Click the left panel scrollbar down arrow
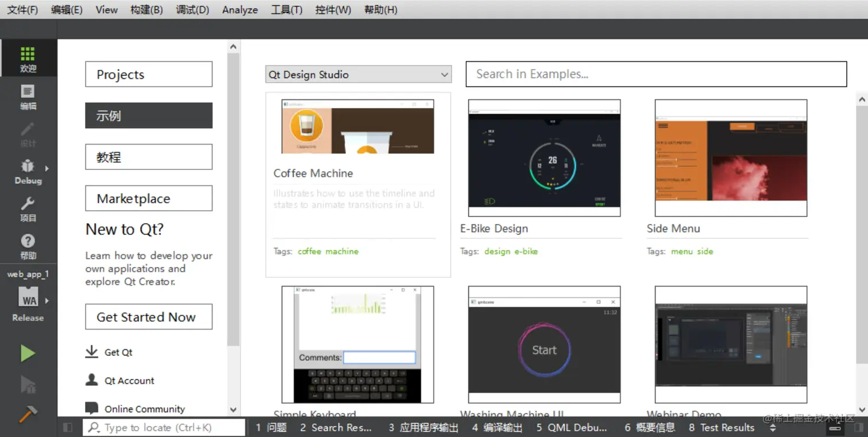Screen dimensions: 868x437 [x=233, y=410]
